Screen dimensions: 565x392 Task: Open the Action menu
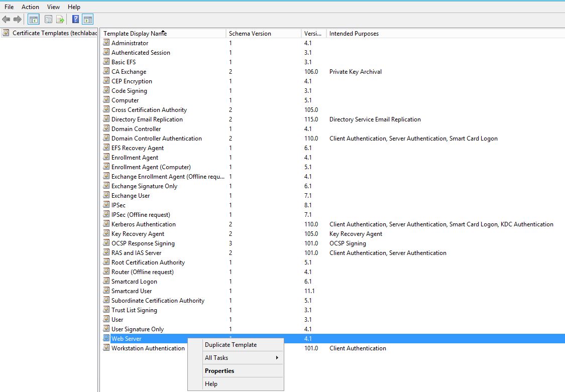(x=30, y=7)
